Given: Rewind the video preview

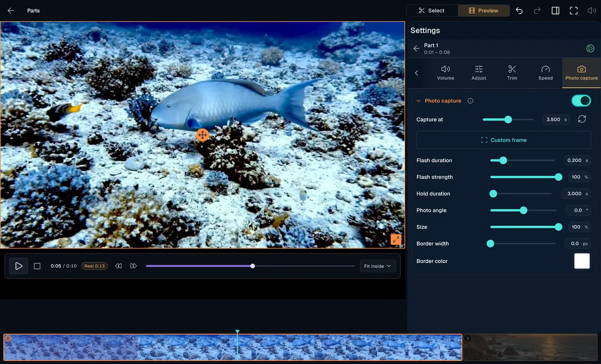Looking at the screenshot, I should [x=119, y=266].
